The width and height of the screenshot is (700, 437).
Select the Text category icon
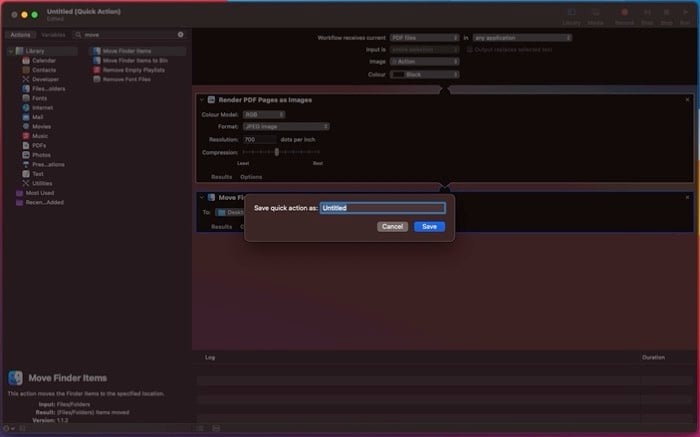coord(26,174)
